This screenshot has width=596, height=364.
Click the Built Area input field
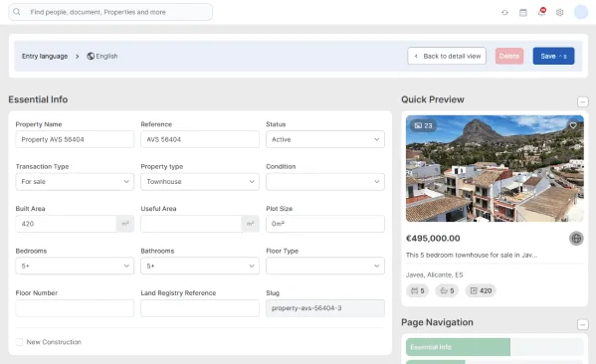[x=66, y=224]
